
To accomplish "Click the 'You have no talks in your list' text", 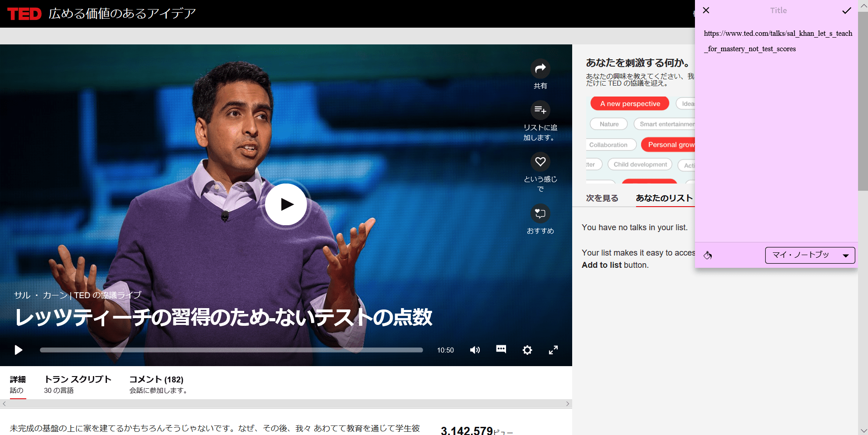I will (635, 227).
